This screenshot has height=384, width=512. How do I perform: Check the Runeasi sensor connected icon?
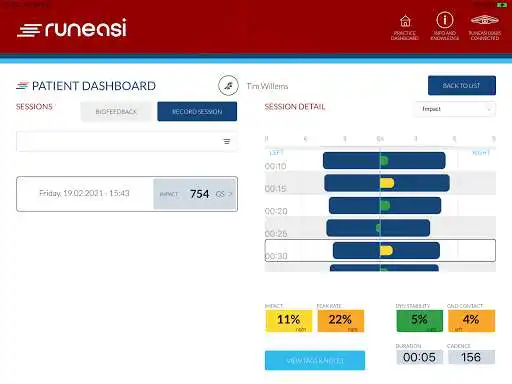(x=485, y=28)
